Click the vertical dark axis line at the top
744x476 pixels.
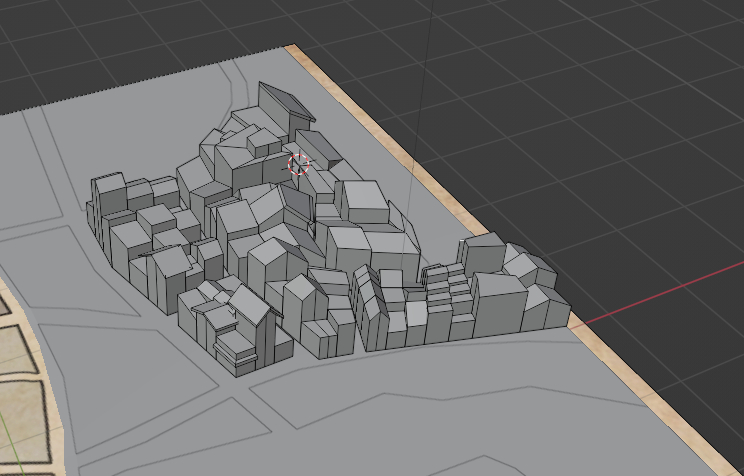click(432, 30)
